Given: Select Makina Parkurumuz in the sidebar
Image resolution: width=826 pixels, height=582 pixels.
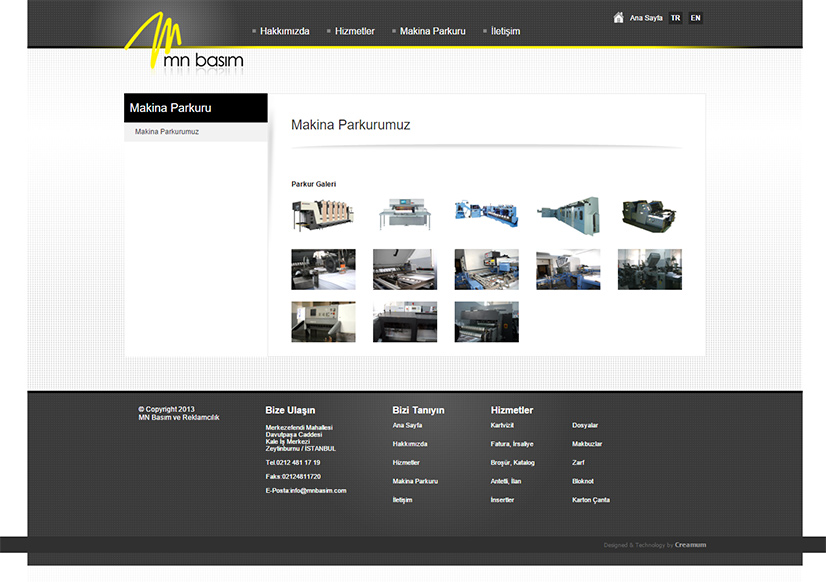Looking at the screenshot, I should click(x=167, y=132).
